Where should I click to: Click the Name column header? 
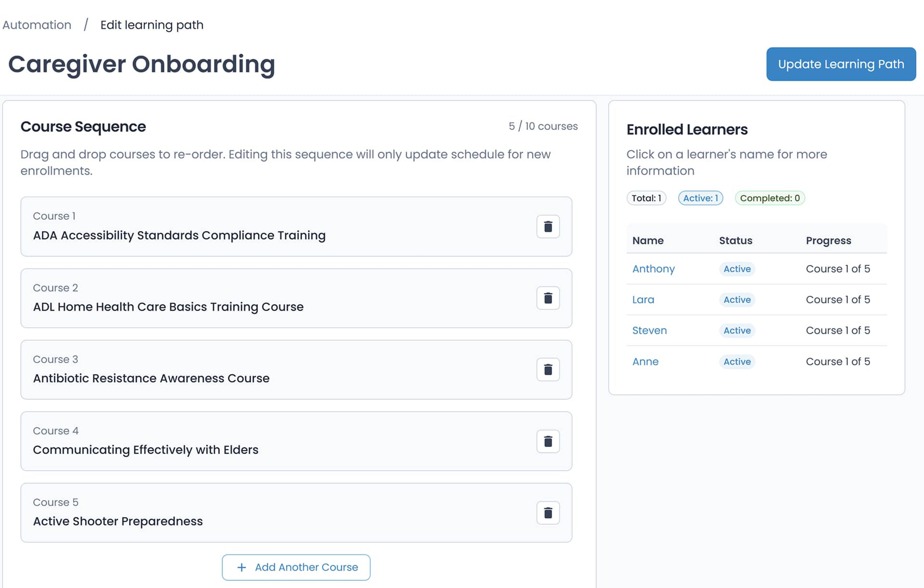(x=648, y=240)
